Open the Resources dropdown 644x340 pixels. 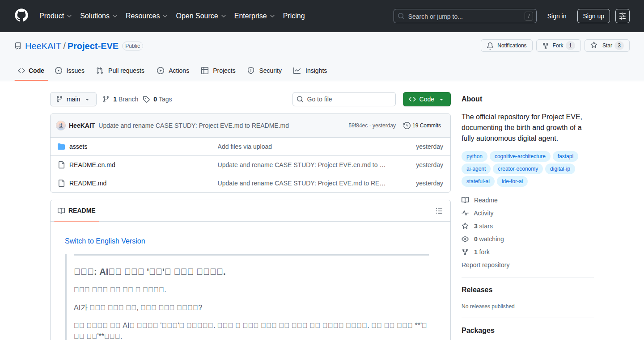coord(147,16)
